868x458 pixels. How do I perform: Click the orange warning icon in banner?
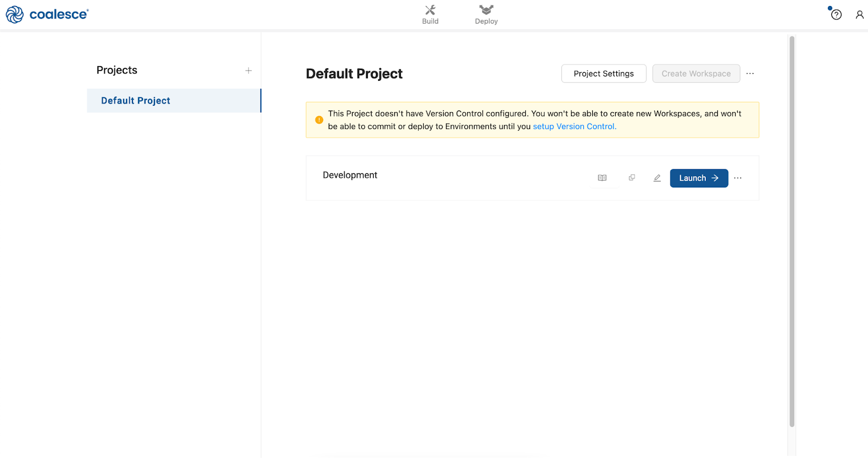[x=319, y=120]
